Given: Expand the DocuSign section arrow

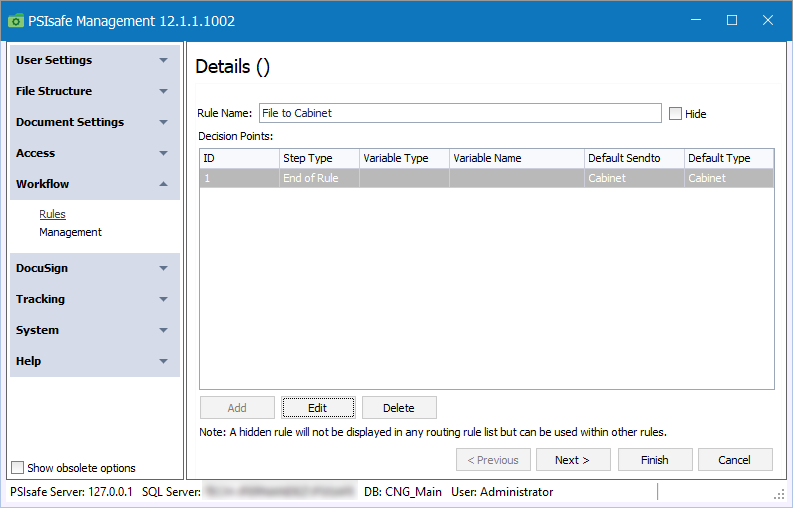Looking at the screenshot, I should 163,268.
